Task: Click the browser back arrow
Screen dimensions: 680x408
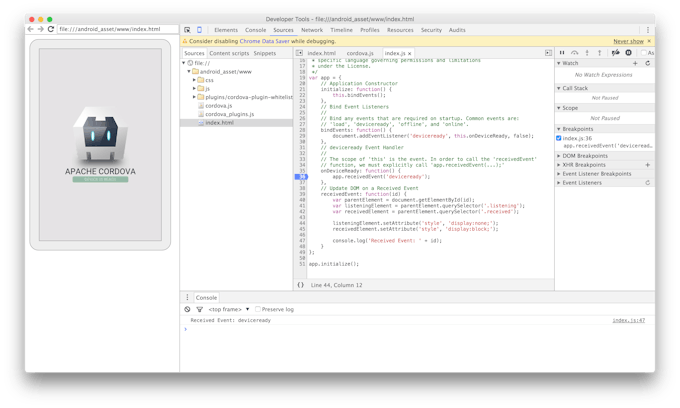Action: 30,29
